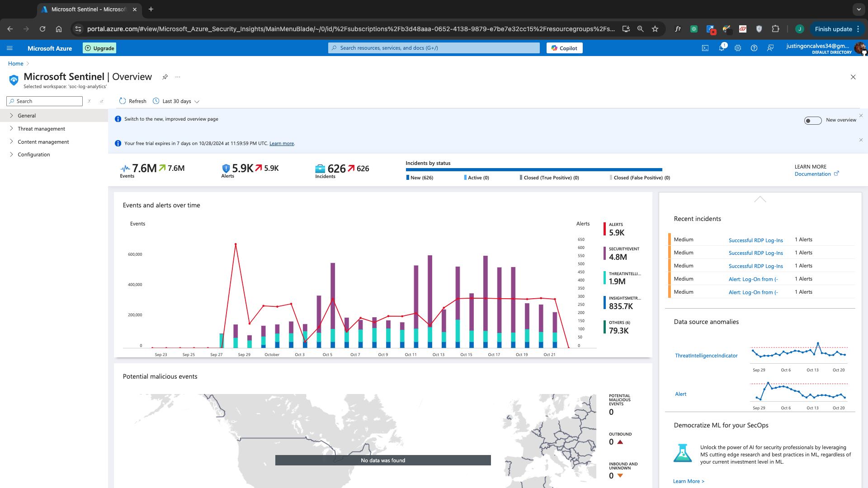The image size is (868, 488).
Task: Toggle the New overview switch
Action: point(813,121)
